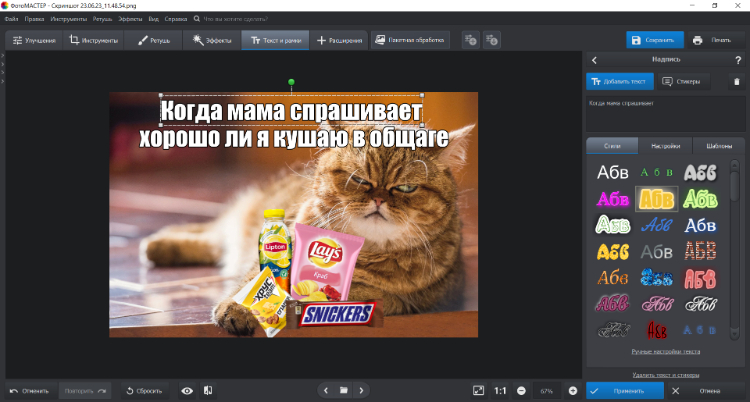The image size is (750, 402).
Task: Apply the plain gray Абв style
Action: (x=656, y=251)
